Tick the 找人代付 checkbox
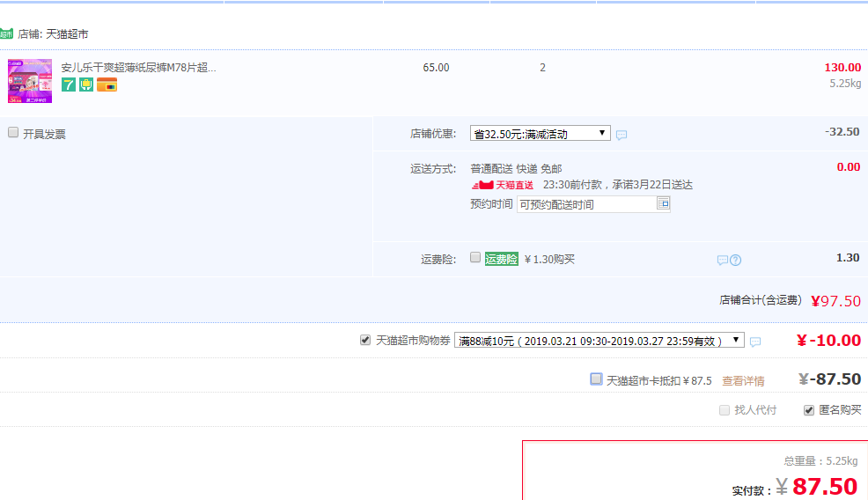This screenshot has width=868, height=500. [x=725, y=410]
